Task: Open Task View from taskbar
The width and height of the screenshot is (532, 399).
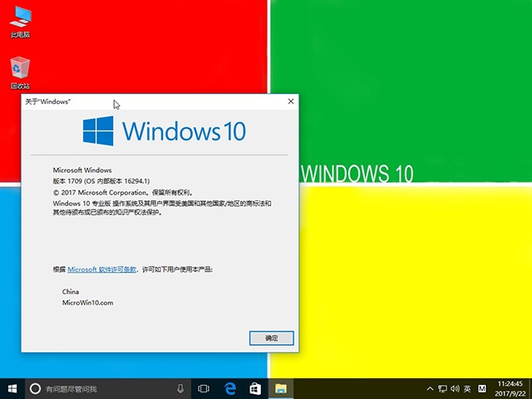Action: (204, 388)
